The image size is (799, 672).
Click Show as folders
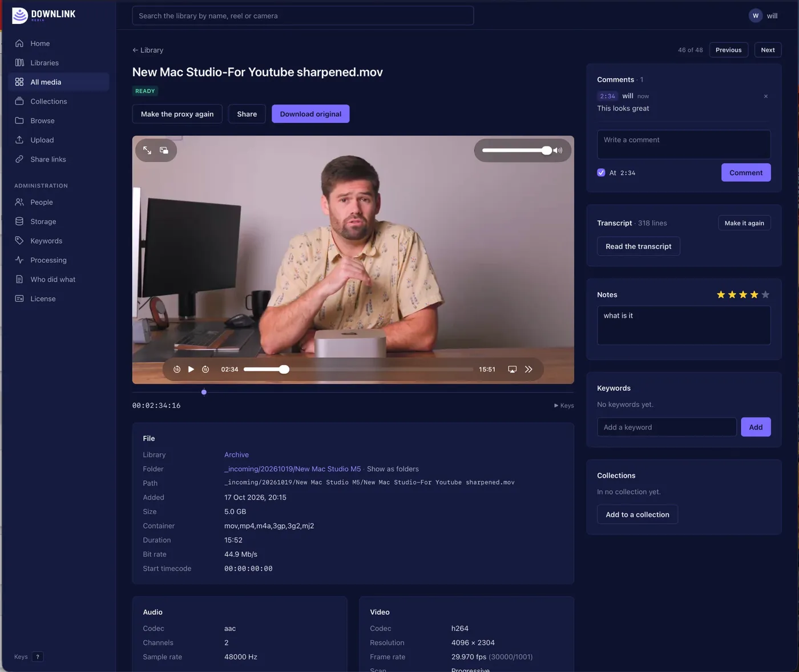(393, 469)
